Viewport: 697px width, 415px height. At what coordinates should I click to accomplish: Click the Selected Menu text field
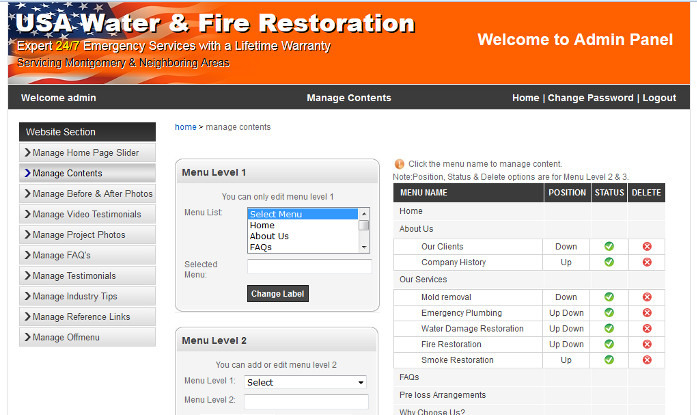coord(309,267)
